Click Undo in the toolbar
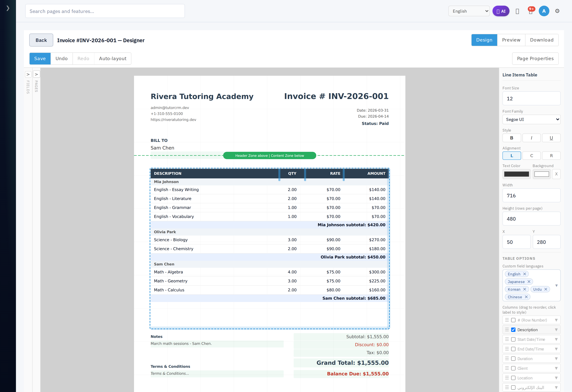 point(62,58)
